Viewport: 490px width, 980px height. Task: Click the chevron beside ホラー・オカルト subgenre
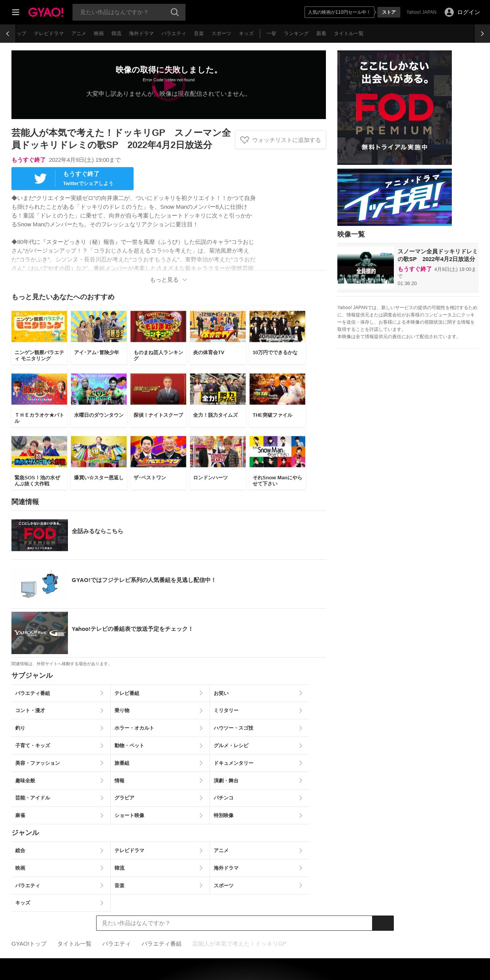click(x=201, y=728)
